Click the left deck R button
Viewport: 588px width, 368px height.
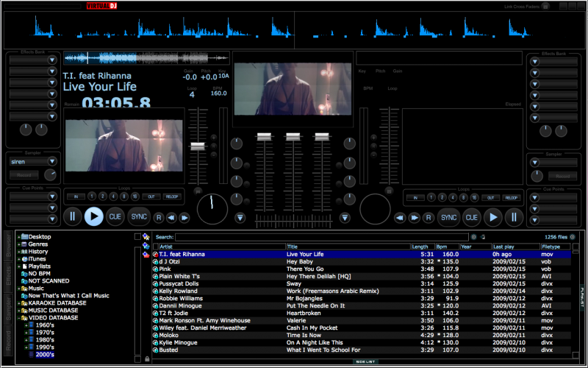pyautogui.click(x=159, y=218)
